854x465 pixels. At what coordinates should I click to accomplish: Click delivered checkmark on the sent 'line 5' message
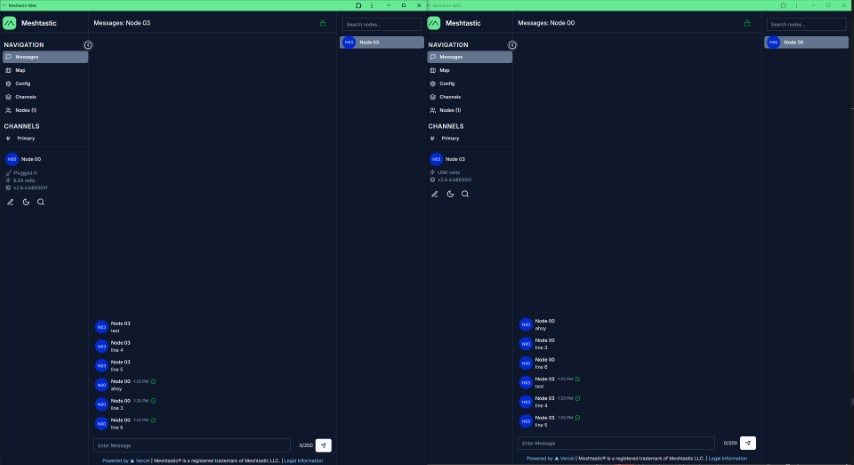(x=577, y=418)
